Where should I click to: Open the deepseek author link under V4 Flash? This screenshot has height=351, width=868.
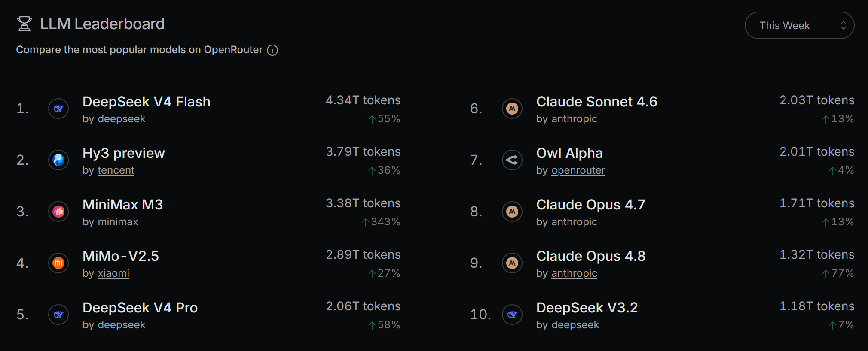click(122, 119)
